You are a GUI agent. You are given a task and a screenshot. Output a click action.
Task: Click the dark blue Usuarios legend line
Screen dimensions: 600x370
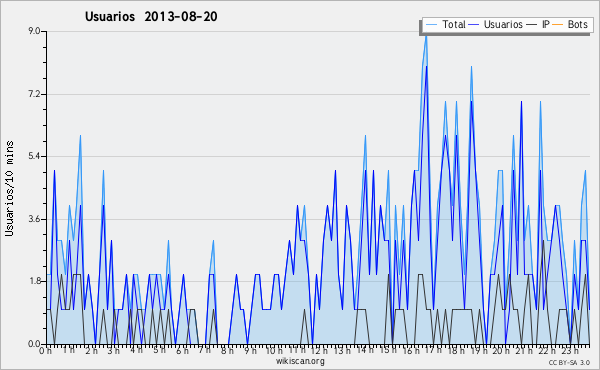(474, 25)
